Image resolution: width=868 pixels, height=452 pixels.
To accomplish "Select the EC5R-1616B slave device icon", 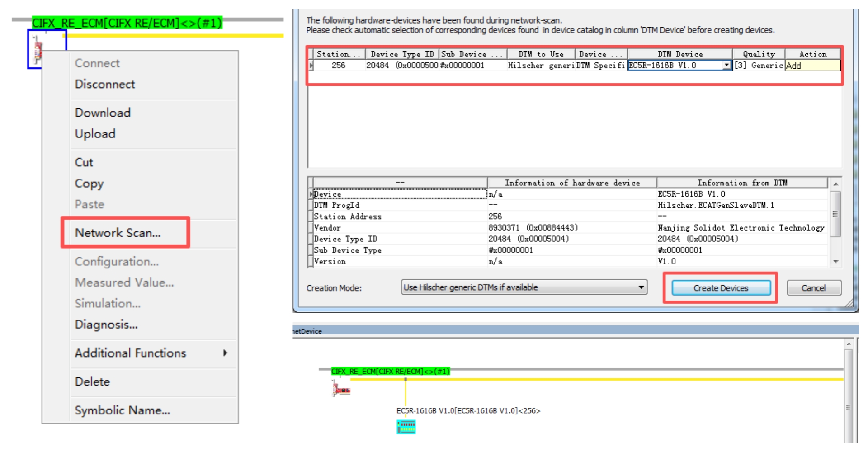I will (x=406, y=427).
